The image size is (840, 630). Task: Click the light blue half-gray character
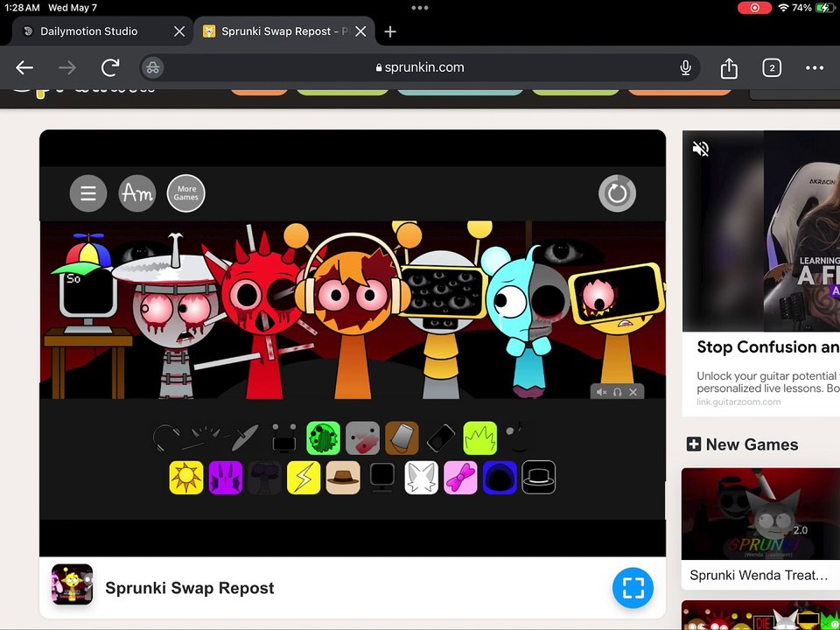(528, 321)
